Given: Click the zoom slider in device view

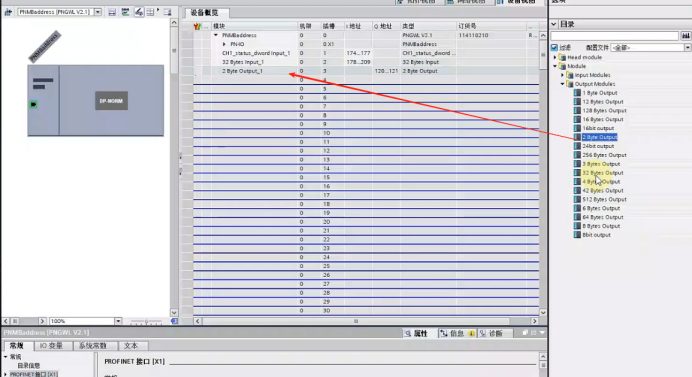Looking at the screenshot, I should (x=146, y=321).
